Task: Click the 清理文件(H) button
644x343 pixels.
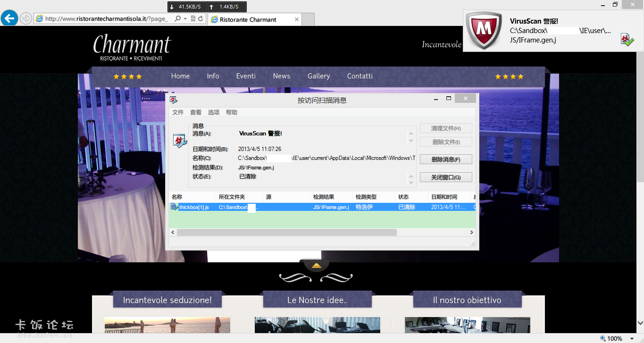Action: point(446,128)
